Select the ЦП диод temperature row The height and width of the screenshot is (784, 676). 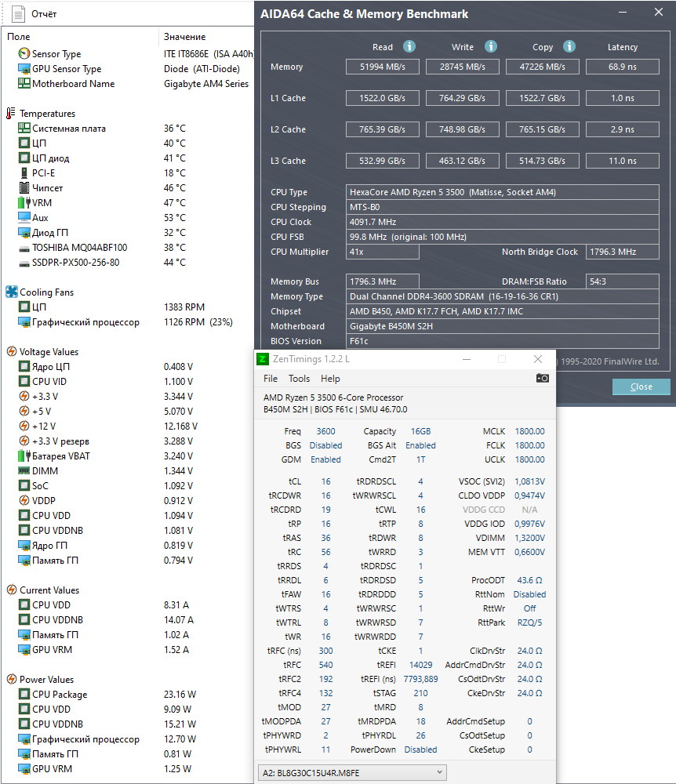point(128,158)
